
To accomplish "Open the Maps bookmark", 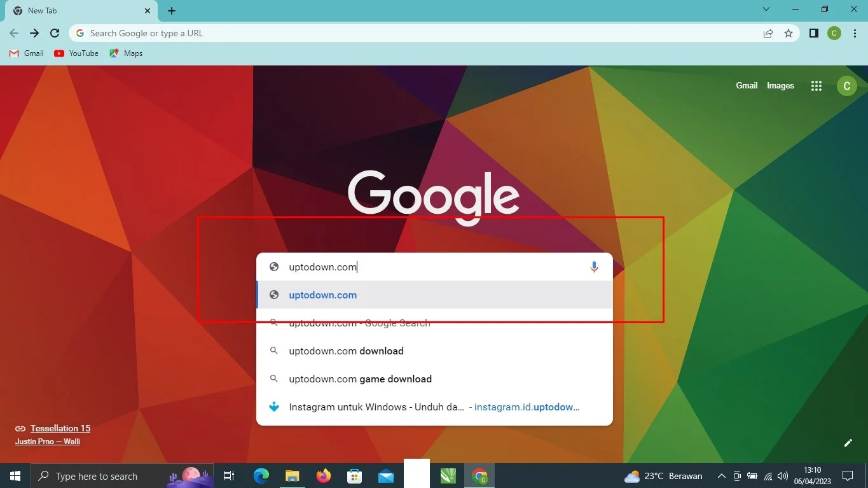I will click(x=126, y=53).
